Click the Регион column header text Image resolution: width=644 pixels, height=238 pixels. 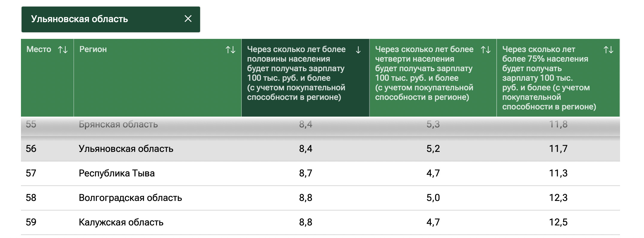93,49
